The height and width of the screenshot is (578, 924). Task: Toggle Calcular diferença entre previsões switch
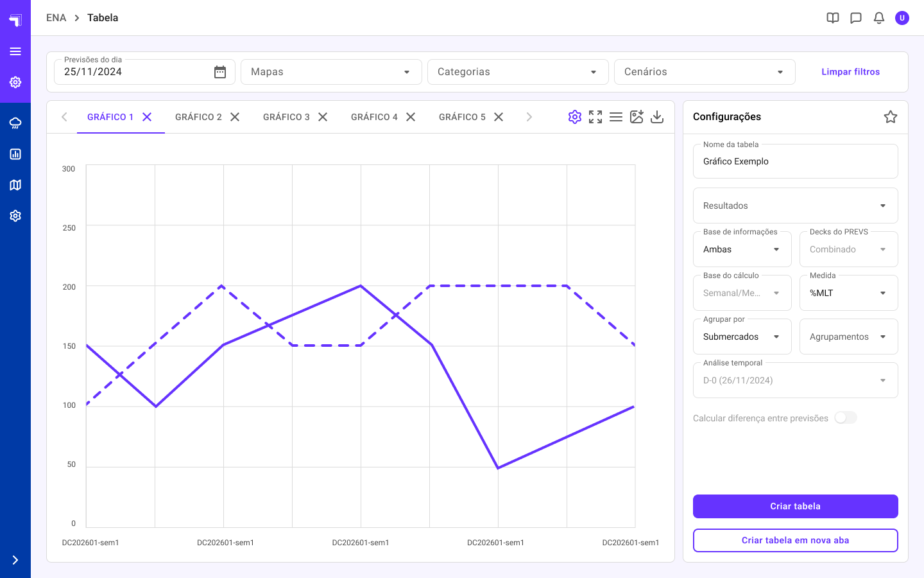[x=845, y=418]
